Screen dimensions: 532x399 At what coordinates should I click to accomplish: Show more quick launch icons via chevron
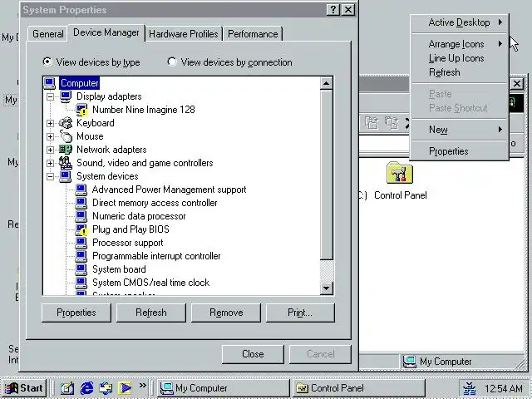tap(142, 385)
